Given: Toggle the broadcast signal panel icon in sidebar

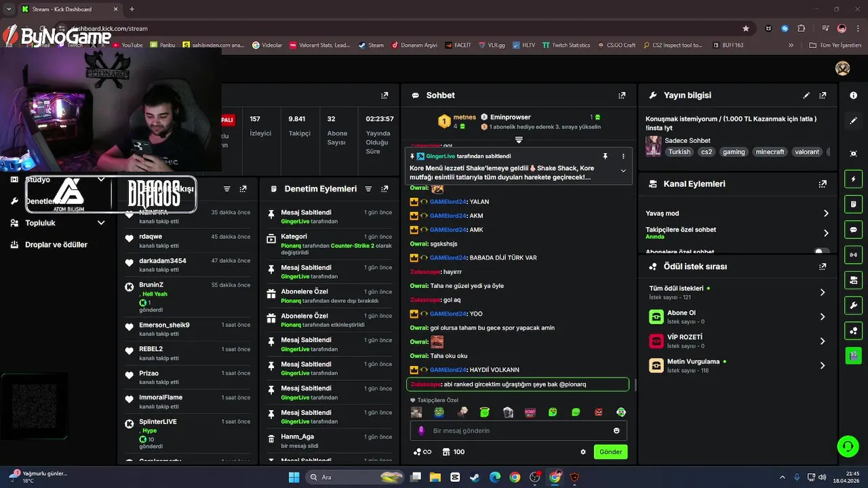Looking at the screenshot, I should point(853,255).
